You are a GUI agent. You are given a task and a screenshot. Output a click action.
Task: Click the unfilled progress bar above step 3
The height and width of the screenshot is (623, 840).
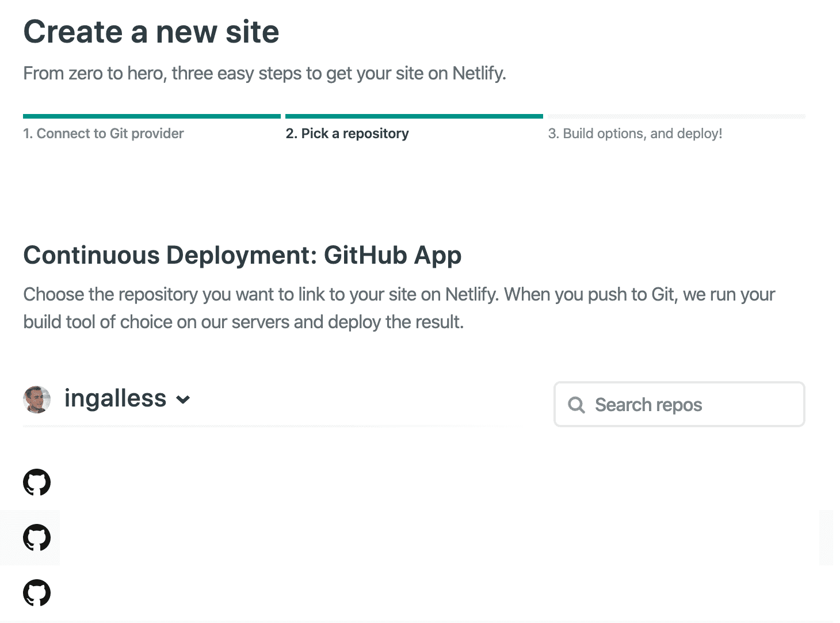point(676,116)
